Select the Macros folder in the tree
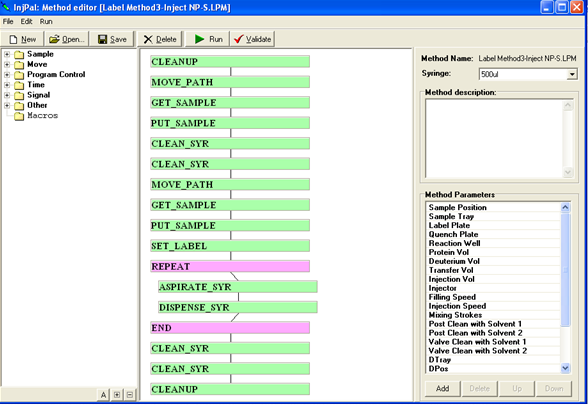The height and width of the screenshot is (405, 588). pyautogui.click(x=42, y=116)
